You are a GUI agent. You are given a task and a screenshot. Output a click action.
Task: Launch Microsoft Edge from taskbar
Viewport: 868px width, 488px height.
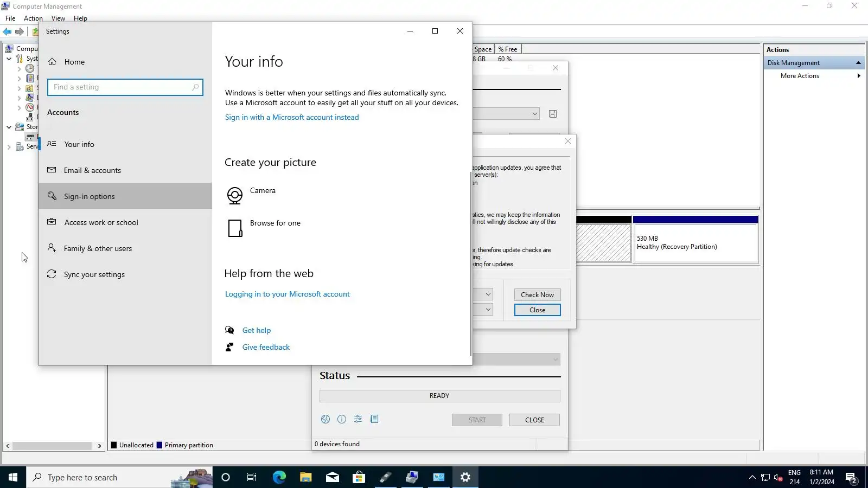coord(279,477)
